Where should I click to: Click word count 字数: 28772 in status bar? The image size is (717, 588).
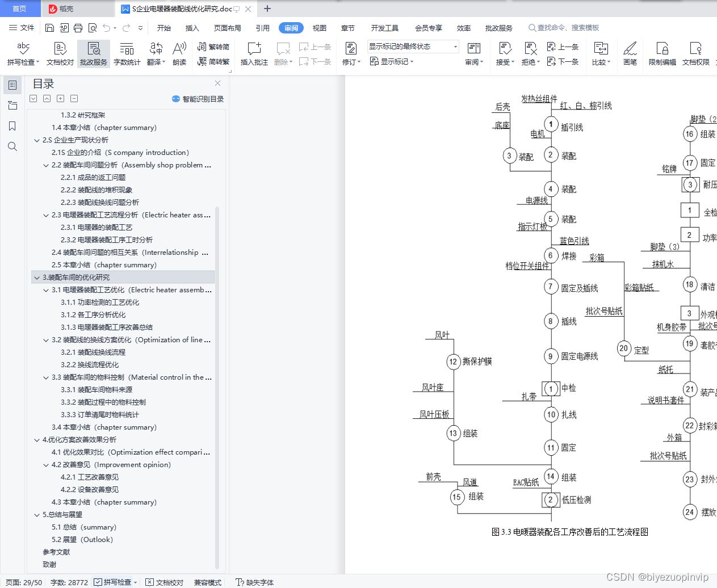(x=69, y=582)
